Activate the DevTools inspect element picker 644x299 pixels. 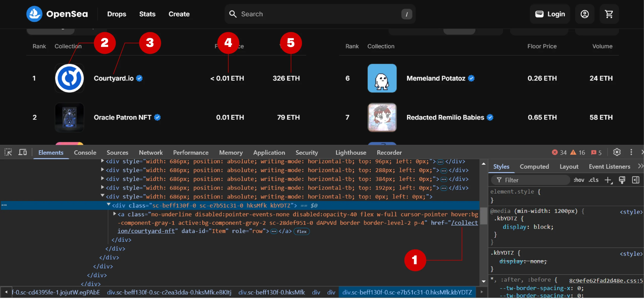[x=8, y=152]
